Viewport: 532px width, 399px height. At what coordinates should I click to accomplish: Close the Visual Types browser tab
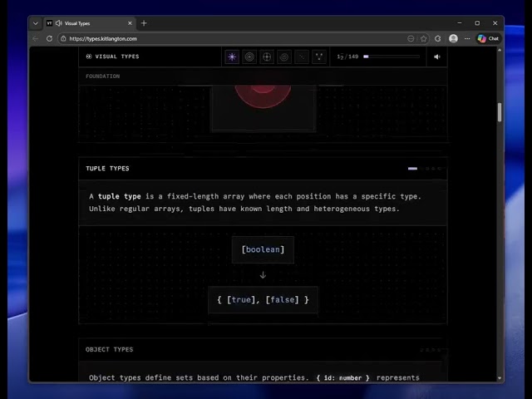(x=130, y=23)
